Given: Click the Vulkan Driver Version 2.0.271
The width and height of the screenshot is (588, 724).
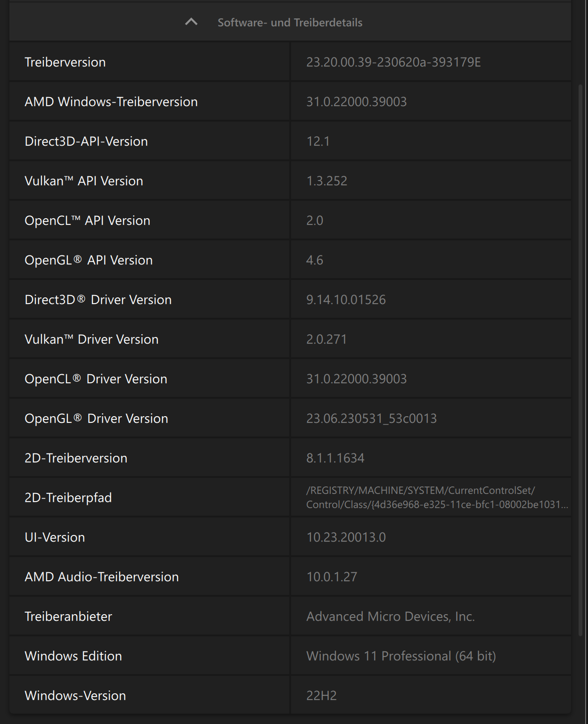Looking at the screenshot, I should (327, 339).
